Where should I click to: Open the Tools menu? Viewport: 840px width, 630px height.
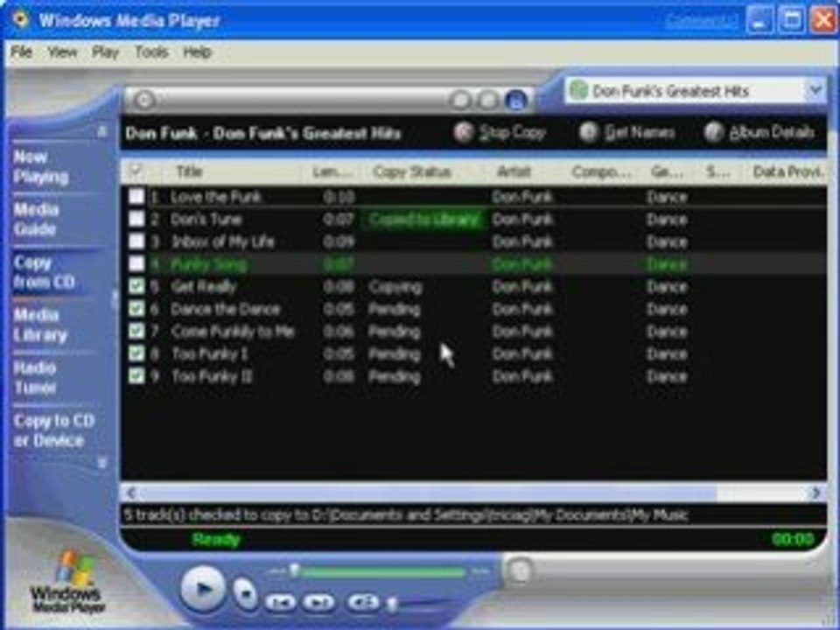[151, 52]
